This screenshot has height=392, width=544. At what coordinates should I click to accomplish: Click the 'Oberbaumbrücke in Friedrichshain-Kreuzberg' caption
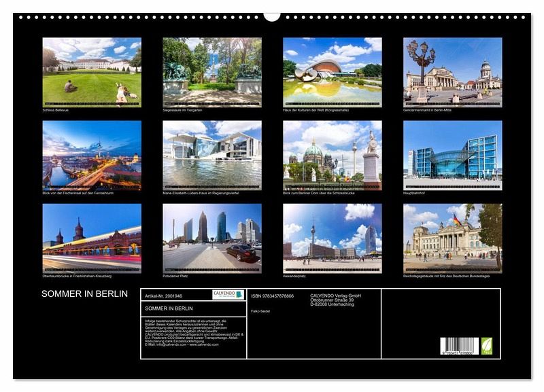tap(77, 277)
